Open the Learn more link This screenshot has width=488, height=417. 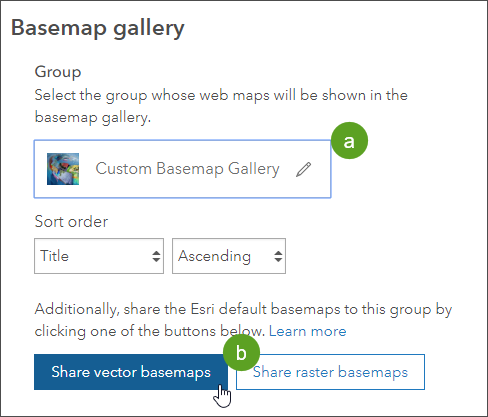pyautogui.click(x=308, y=331)
